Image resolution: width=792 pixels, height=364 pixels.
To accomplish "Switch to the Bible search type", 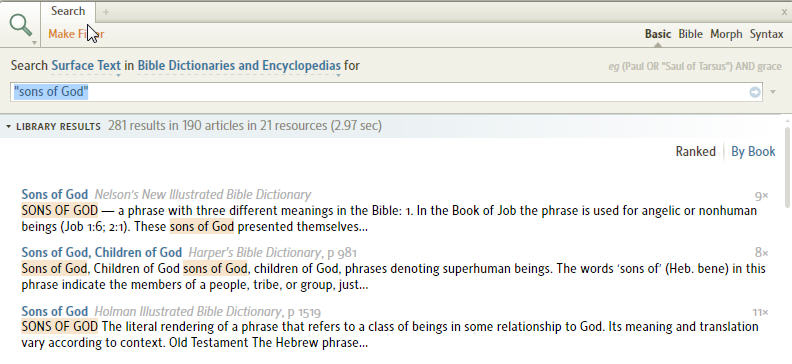I will 690,34.
